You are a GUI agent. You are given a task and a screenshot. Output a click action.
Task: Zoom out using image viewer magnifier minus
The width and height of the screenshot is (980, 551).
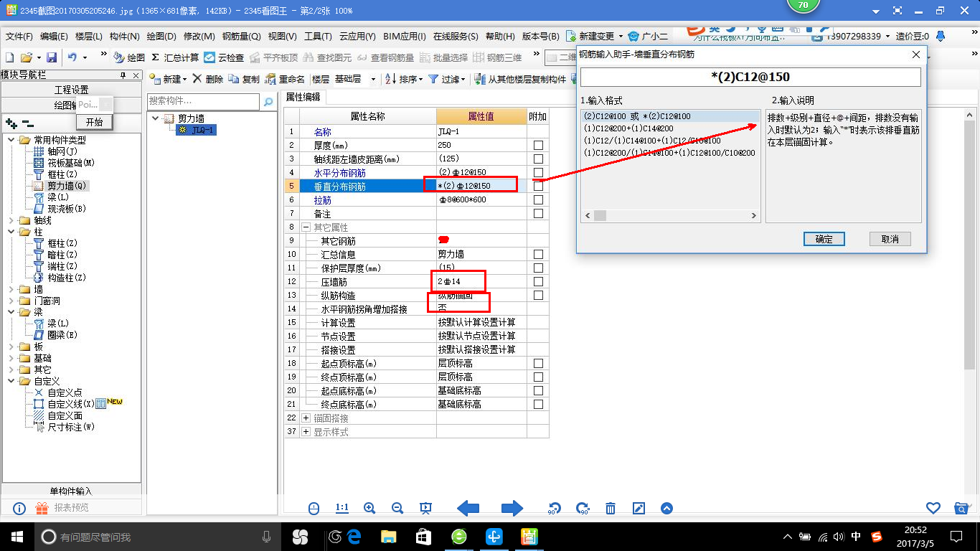point(397,508)
